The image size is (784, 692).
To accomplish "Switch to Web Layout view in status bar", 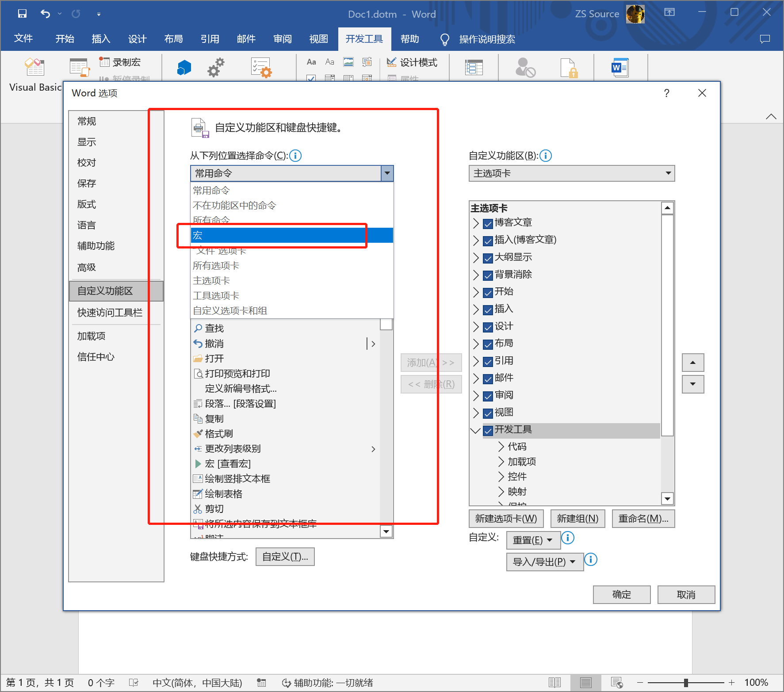I will point(616,682).
